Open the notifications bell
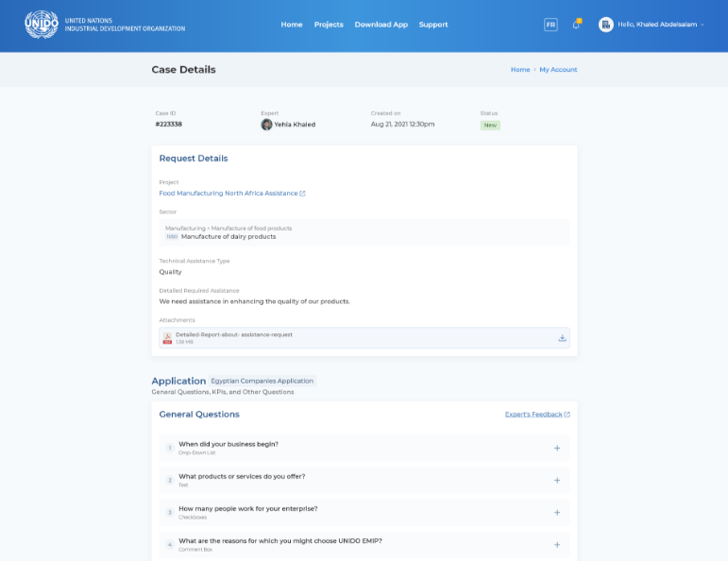The height and width of the screenshot is (561, 728). (x=576, y=25)
